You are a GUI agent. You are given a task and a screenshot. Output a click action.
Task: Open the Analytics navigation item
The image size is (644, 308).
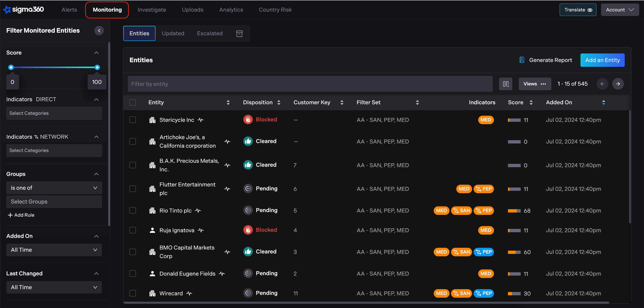click(x=231, y=10)
